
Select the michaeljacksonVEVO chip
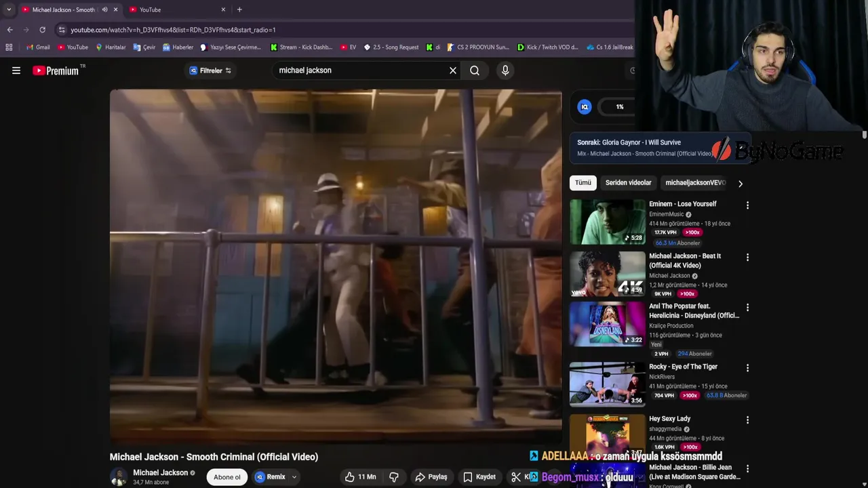(695, 183)
